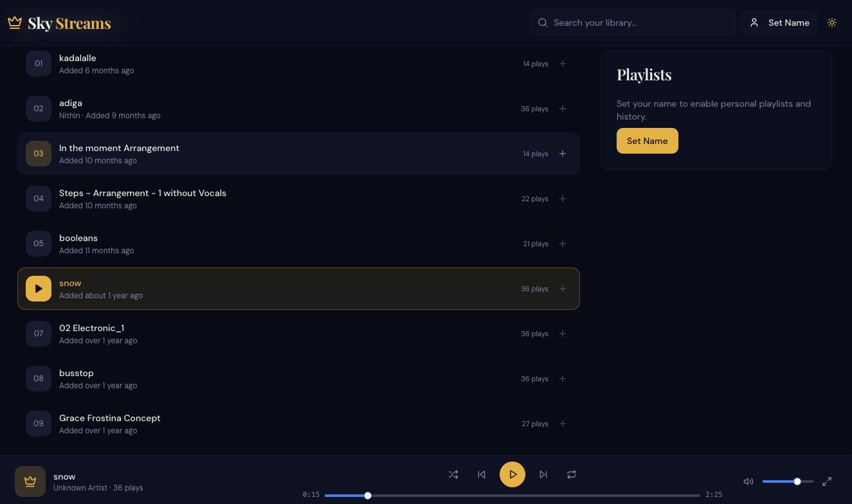Go back to the previous track
The image size is (852, 504).
click(482, 474)
